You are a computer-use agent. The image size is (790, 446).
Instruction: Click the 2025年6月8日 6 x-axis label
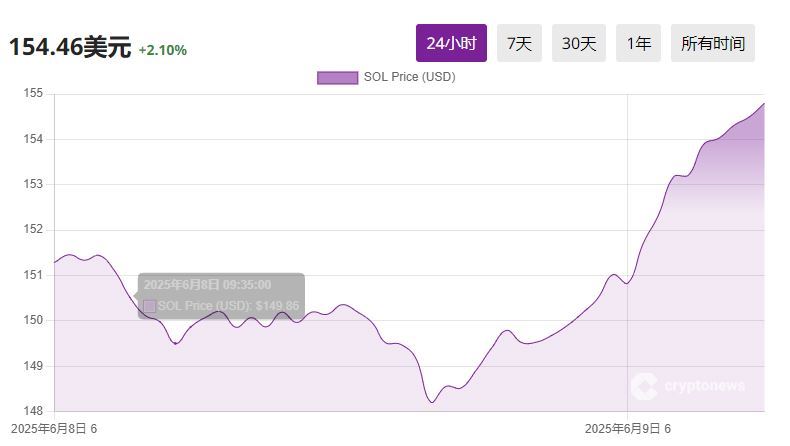click(54, 429)
